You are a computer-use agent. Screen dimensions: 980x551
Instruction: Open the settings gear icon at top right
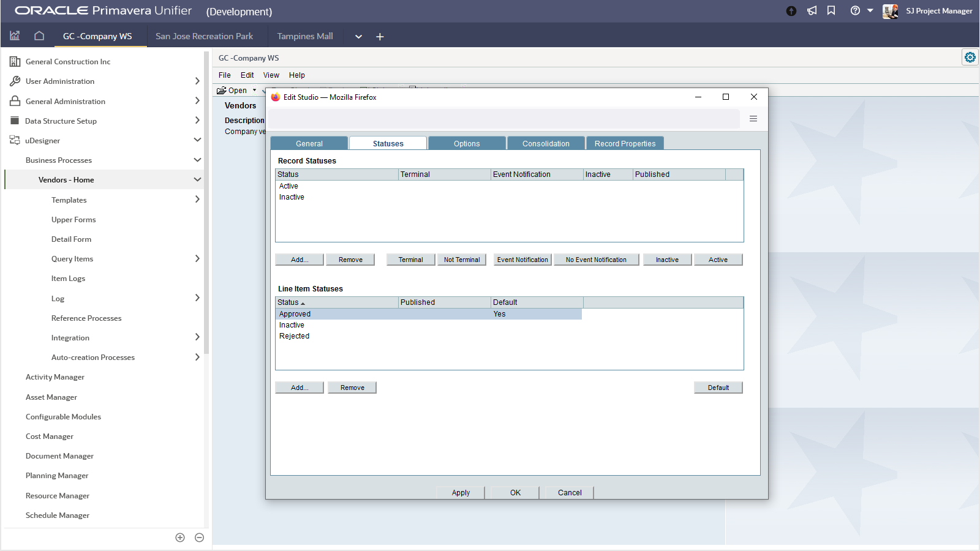tap(970, 57)
